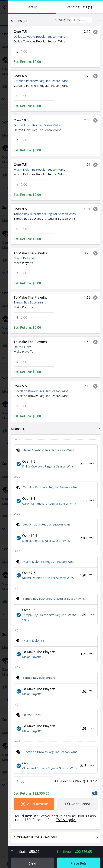Screen dimensions: 103x868
Task: Remove Carolina Panthers Over 6.5 single bet
Action: (95, 76)
